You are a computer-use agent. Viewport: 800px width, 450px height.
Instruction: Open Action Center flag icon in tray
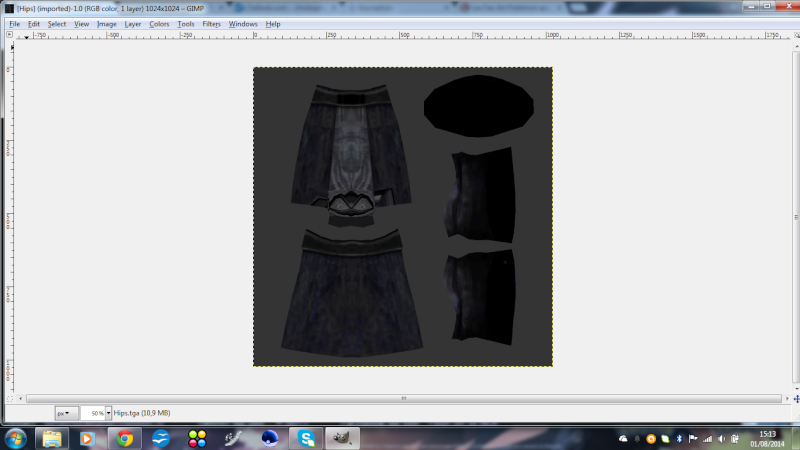pos(693,439)
